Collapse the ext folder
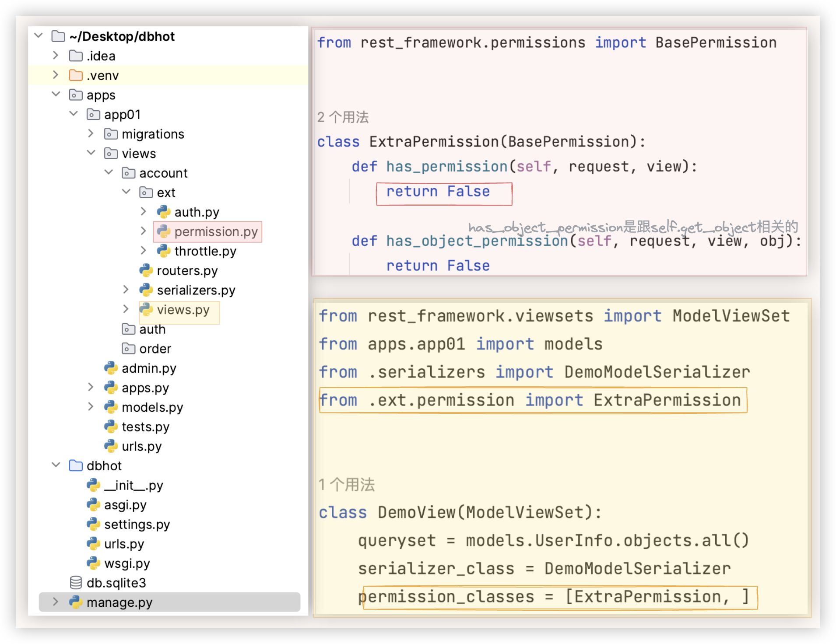This screenshot has height=644, width=836. 126,192
